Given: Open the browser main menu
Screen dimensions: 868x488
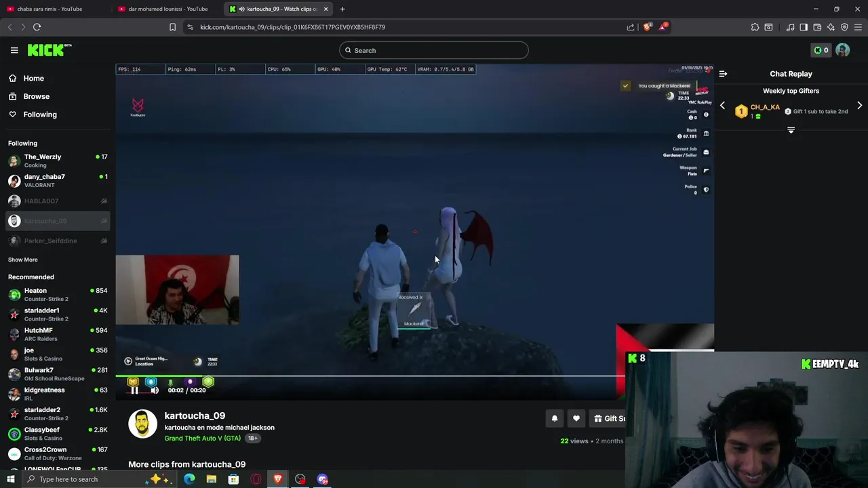Looking at the screenshot, I should pos(859,27).
